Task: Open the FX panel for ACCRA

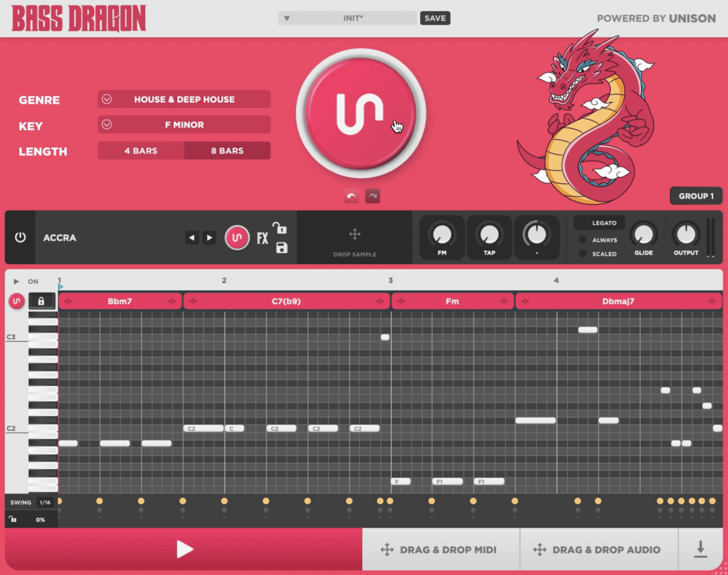Action: click(262, 237)
